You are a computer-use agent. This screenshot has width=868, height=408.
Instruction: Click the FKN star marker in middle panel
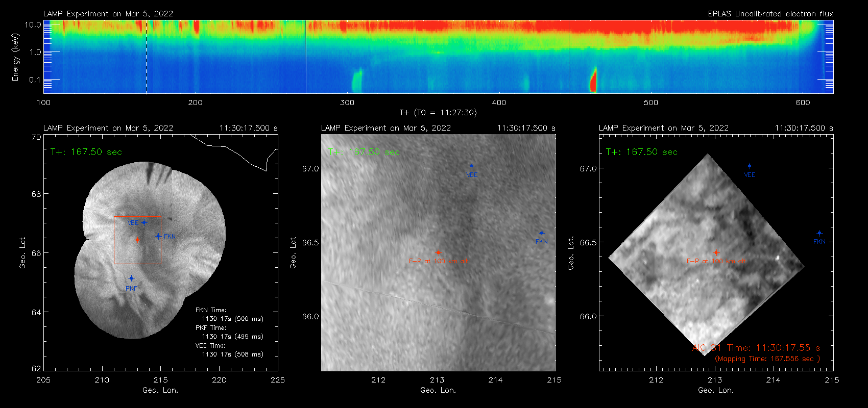tap(542, 233)
